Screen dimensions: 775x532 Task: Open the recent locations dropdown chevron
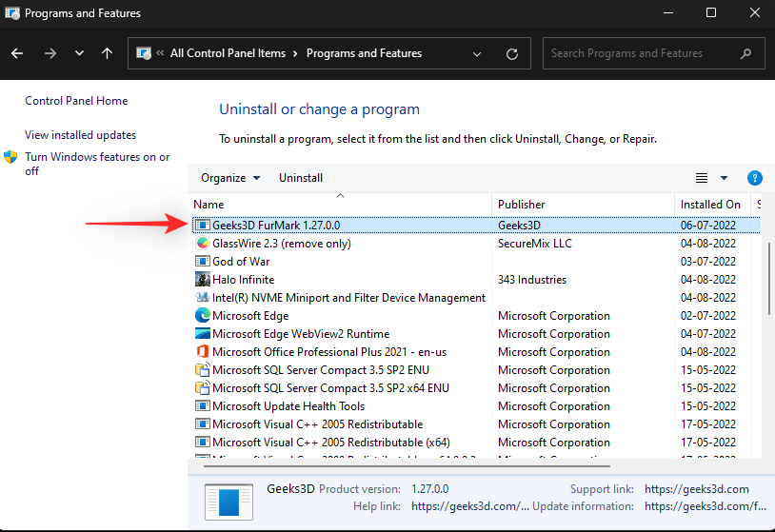click(79, 53)
